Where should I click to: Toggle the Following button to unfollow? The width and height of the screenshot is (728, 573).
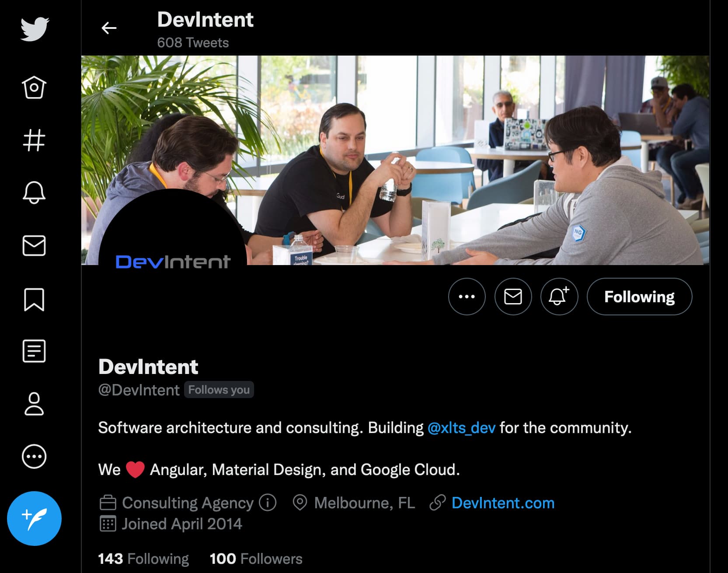(640, 297)
